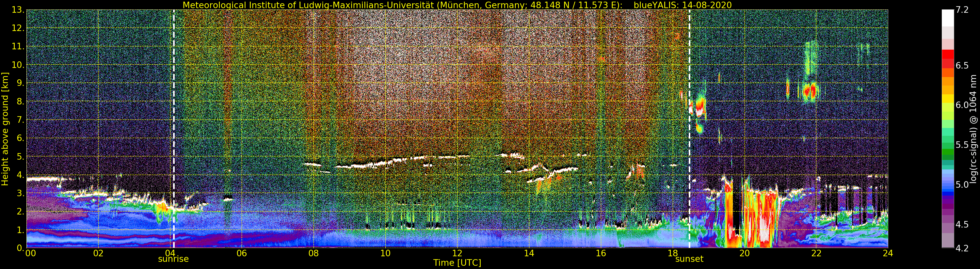Viewport: 980px width, 269px height.
Task: Click the x-axis tick label '02'
Action: tap(98, 253)
